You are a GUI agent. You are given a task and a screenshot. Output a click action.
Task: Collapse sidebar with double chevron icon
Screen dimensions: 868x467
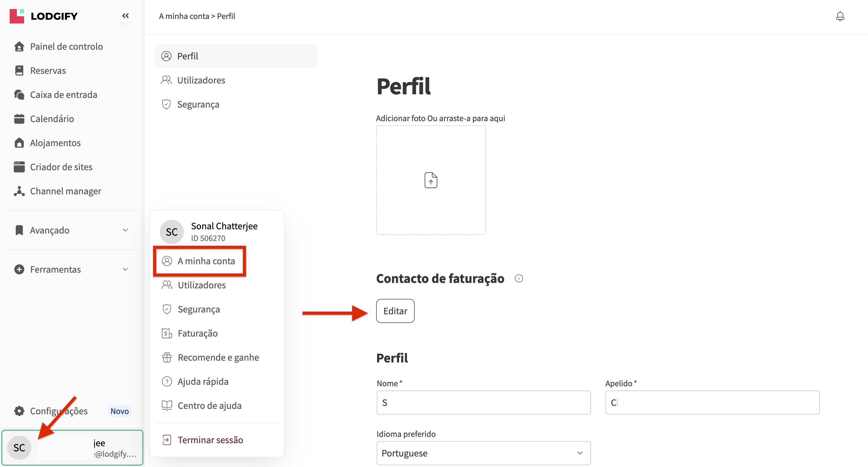click(x=125, y=16)
